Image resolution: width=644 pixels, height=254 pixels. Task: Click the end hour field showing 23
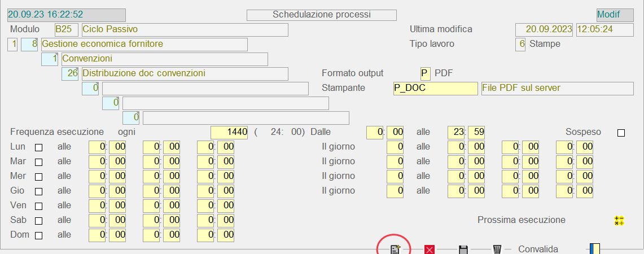point(456,132)
